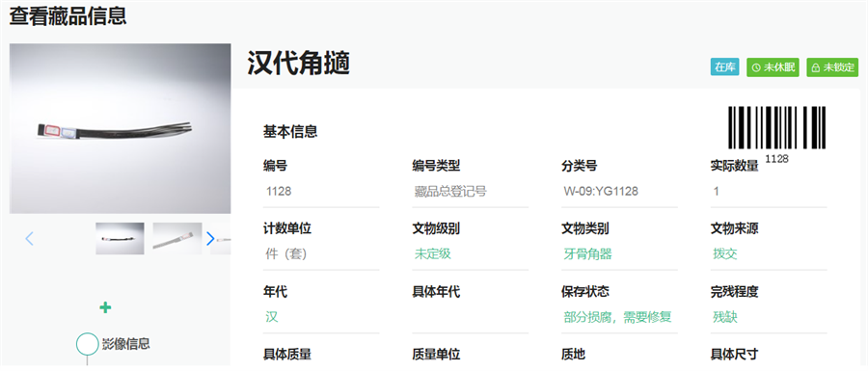Click the 件（套）unit field
868x371 pixels.
[x=321, y=254]
